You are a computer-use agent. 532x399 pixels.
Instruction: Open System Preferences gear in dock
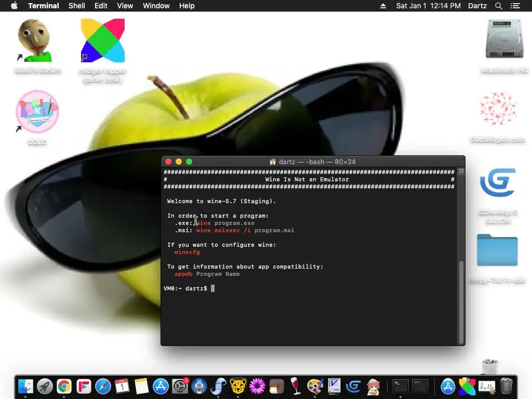point(180,386)
